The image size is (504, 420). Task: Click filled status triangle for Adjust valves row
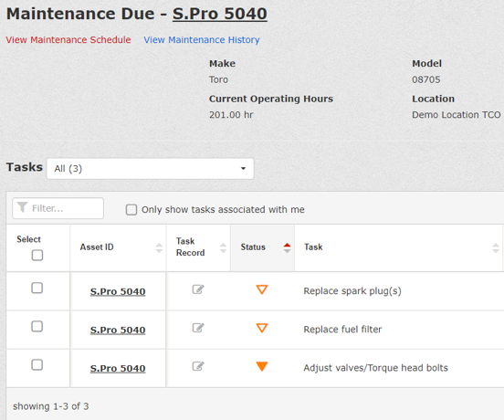coord(262,366)
